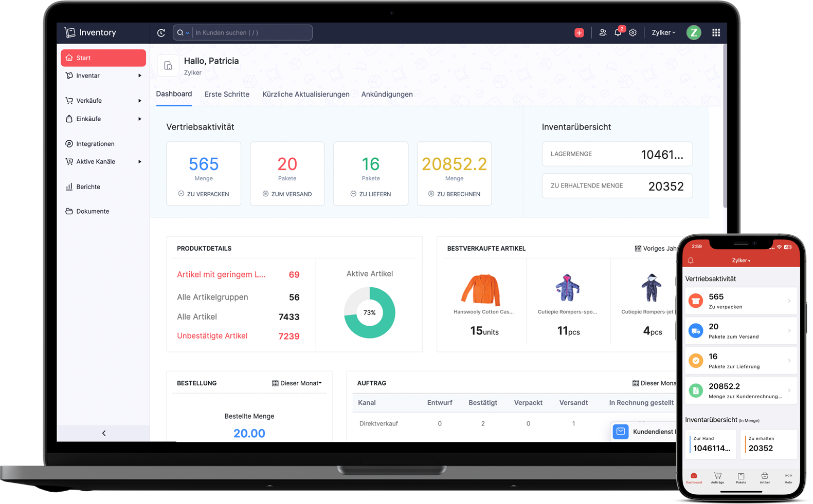
Task: Open the notifications bell icon
Action: (x=618, y=33)
